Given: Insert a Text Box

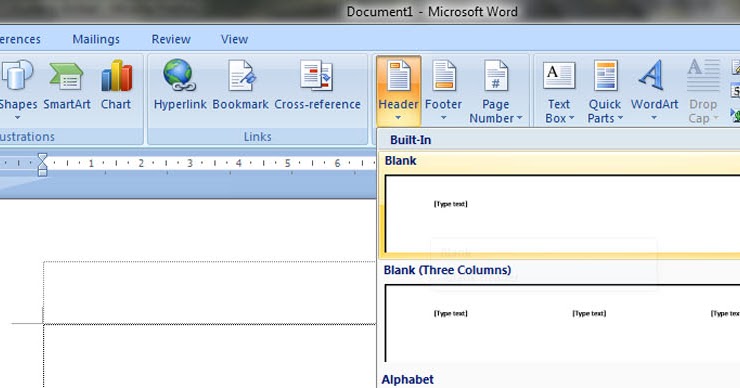Looking at the screenshot, I should pos(559,91).
